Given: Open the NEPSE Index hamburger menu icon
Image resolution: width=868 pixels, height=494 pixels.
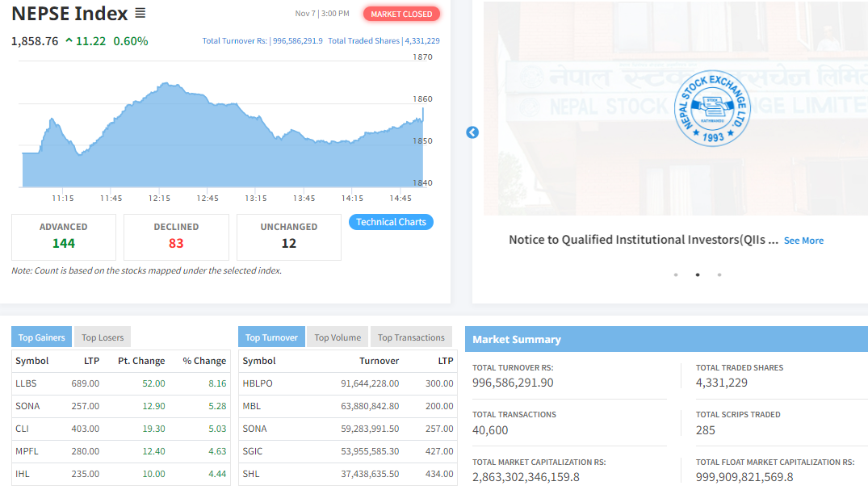Looking at the screenshot, I should tap(140, 13).
